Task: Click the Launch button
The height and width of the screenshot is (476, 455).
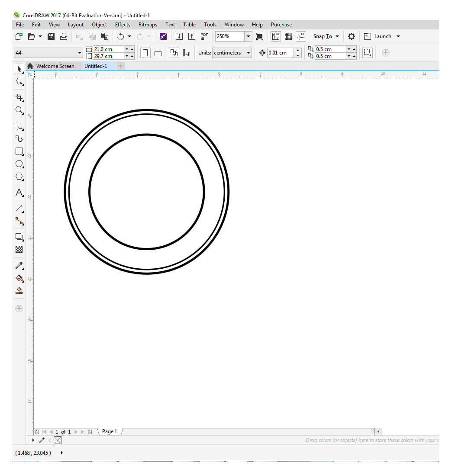Action: coord(381,36)
